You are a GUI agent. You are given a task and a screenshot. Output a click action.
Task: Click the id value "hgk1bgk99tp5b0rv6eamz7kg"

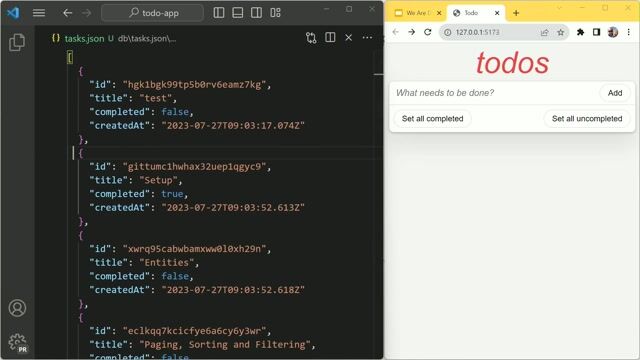[195, 84]
